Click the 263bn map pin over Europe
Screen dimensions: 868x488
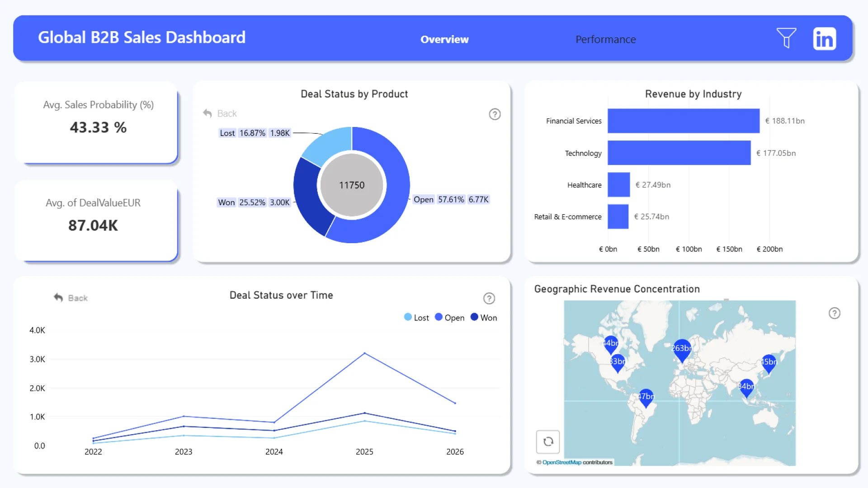[x=682, y=349]
